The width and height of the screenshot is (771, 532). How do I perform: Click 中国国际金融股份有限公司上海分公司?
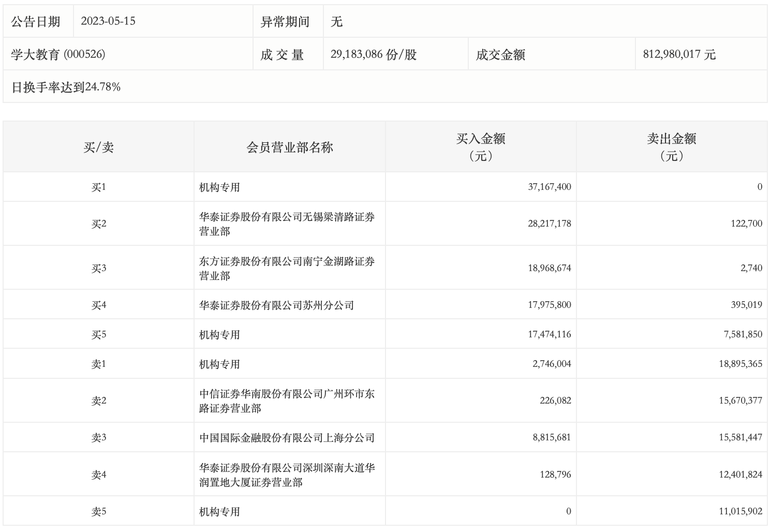[x=287, y=438]
